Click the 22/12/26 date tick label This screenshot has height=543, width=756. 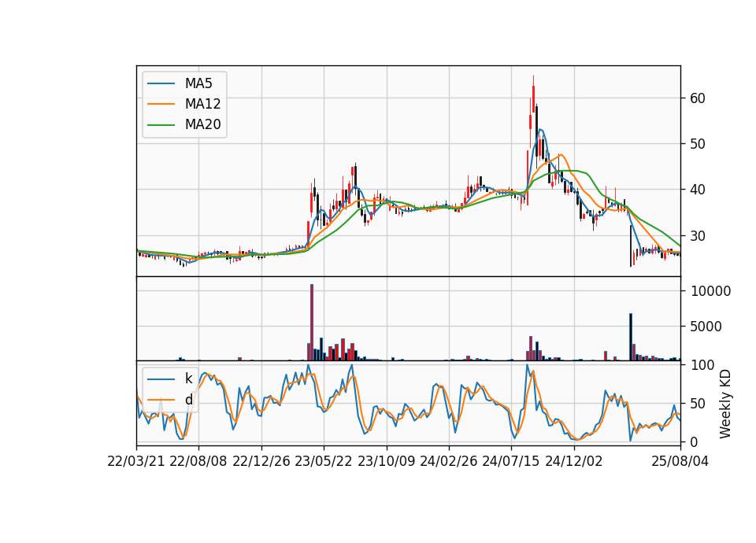[x=261, y=462]
